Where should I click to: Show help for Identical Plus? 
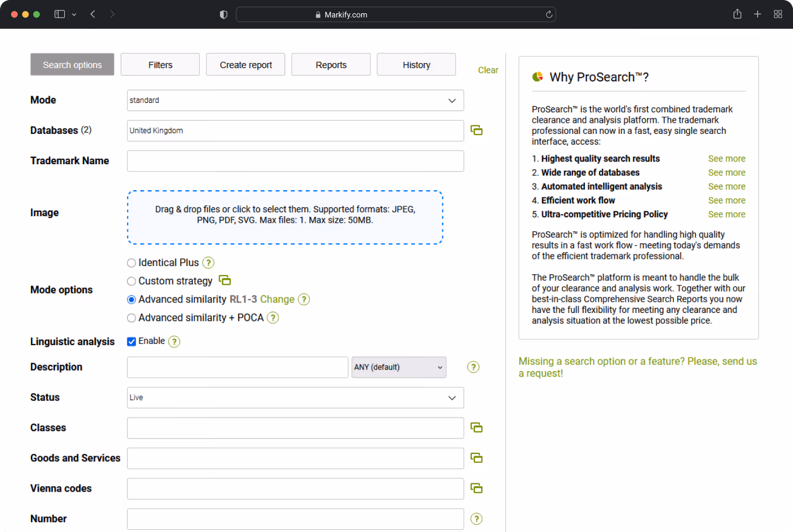(x=208, y=263)
